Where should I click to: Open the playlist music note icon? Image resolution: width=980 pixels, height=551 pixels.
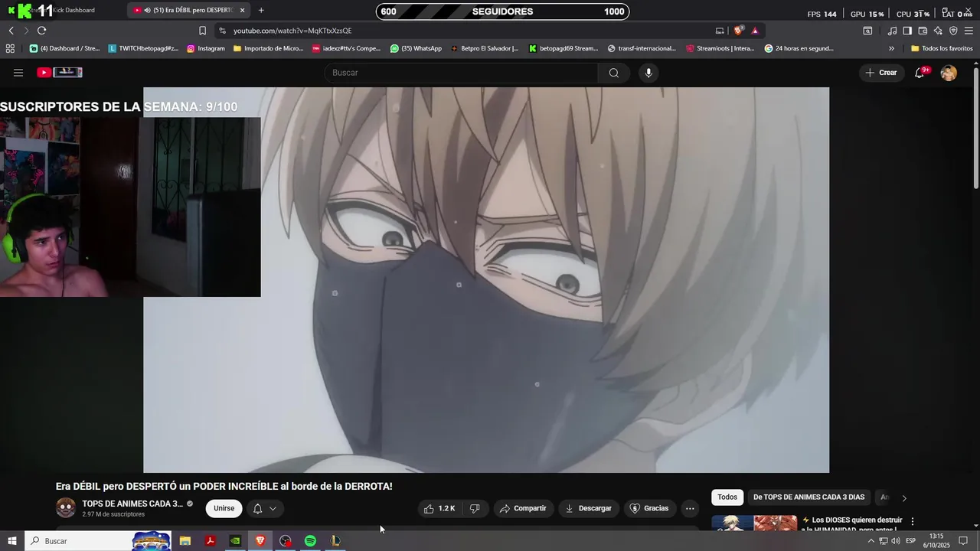coord(892,31)
